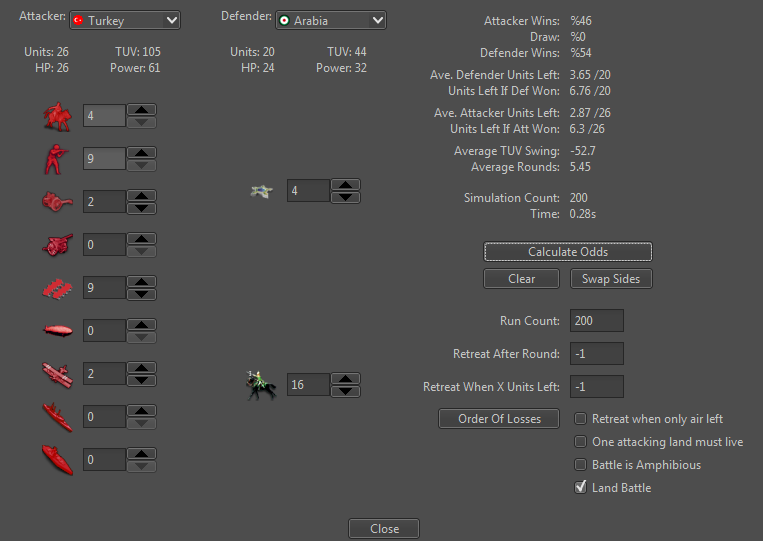Click the red biplane fighter icon
763x541 pixels.
point(57,375)
